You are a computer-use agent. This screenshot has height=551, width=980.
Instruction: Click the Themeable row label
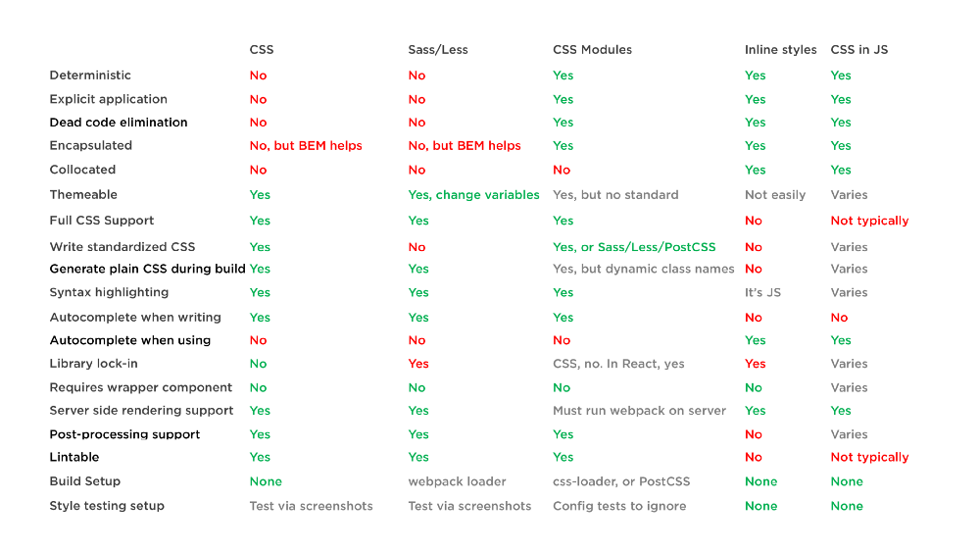tap(83, 195)
